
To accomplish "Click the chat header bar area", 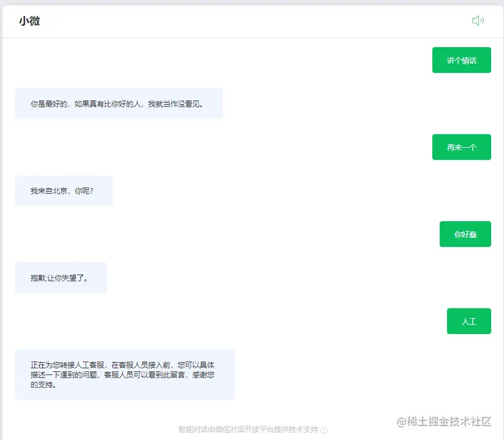I will 252,20.
